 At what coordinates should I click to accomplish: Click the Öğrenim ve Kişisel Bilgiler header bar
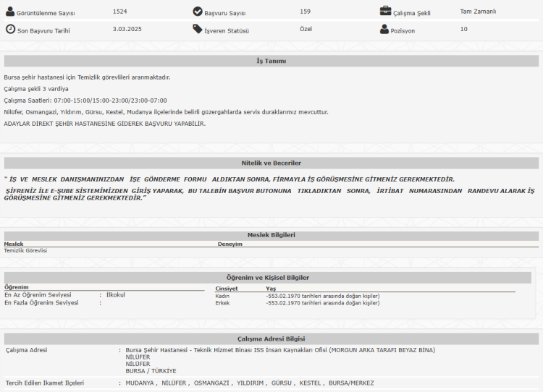[270, 277]
